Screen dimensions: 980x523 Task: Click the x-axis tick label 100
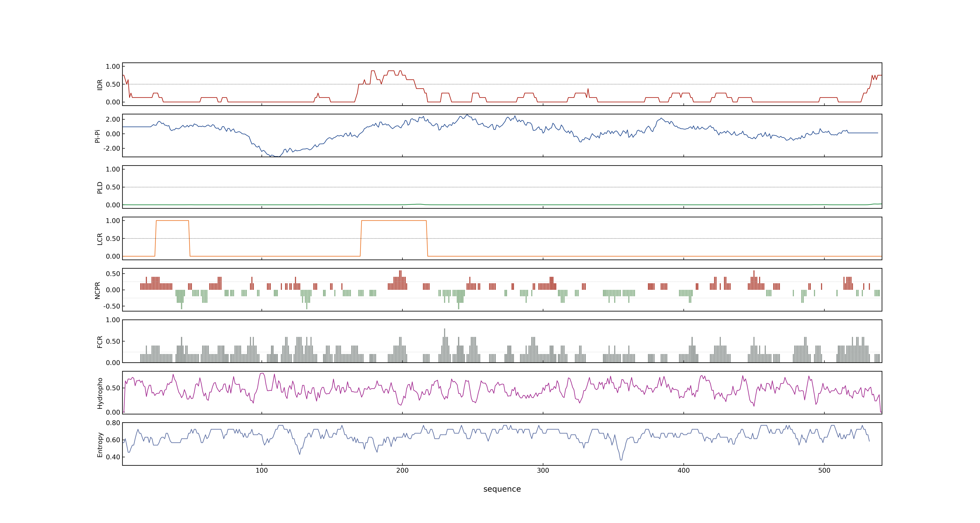pos(261,470)
